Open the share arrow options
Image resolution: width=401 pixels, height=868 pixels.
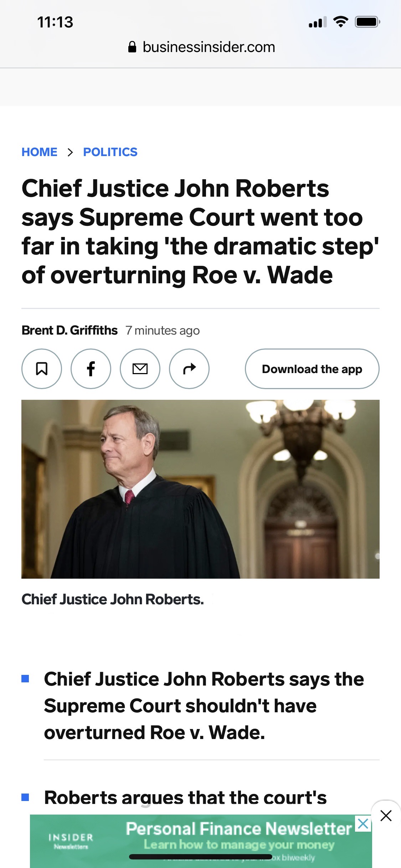point(189,369)
